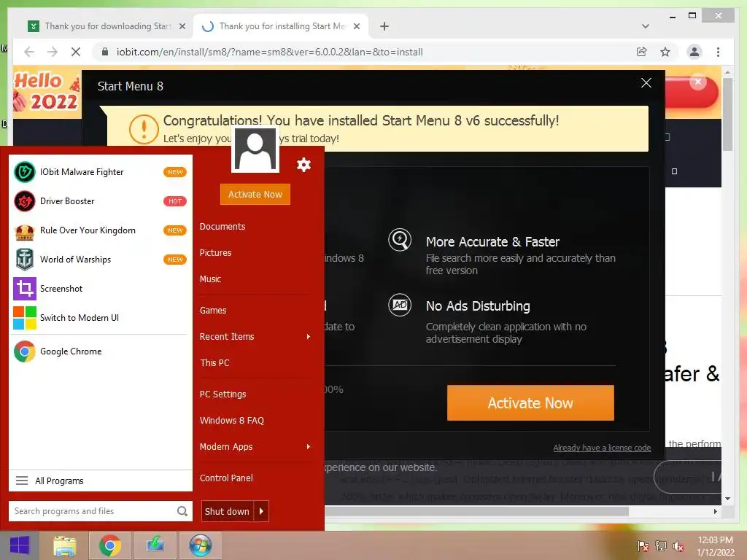Click large Activate Now button in dialog
The image size is (747, 560).
tap(530, 402)
